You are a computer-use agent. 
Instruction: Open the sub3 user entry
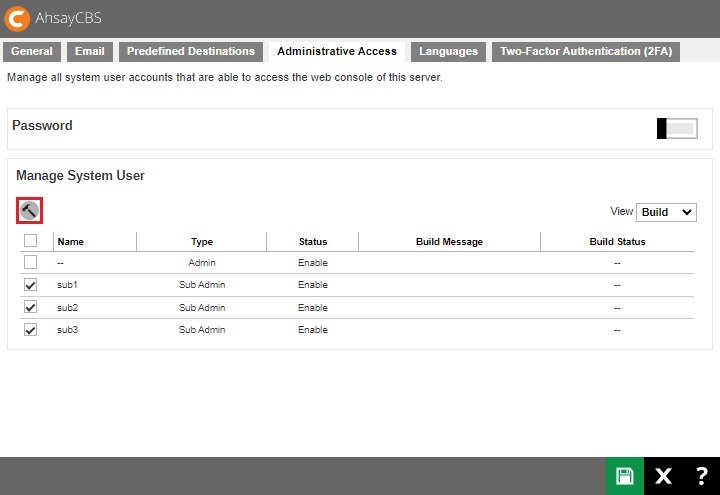(x=67, y=330)
